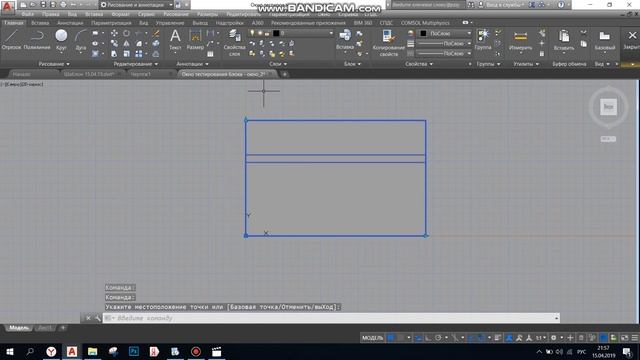Select the Отрезок line tool

click(x=11, y=40)
